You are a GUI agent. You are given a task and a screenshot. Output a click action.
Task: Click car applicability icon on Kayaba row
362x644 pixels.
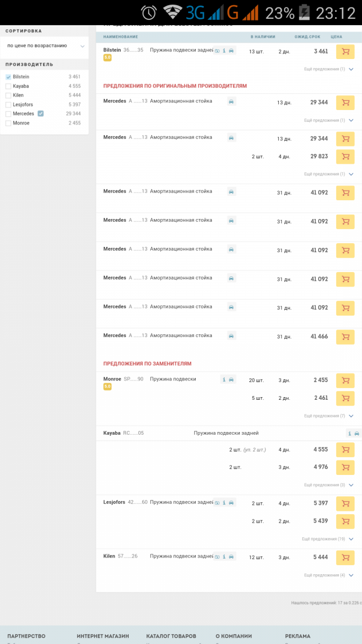(357, 433)
